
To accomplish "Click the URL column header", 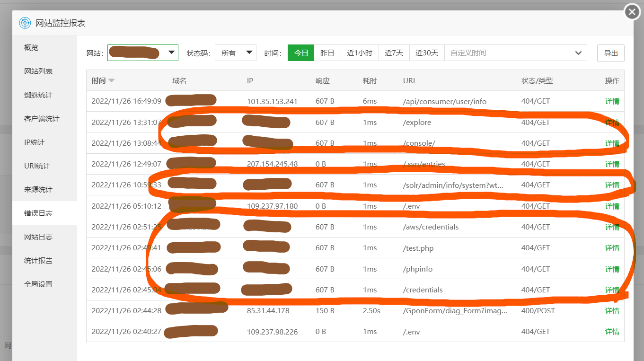I will point(410,80).
